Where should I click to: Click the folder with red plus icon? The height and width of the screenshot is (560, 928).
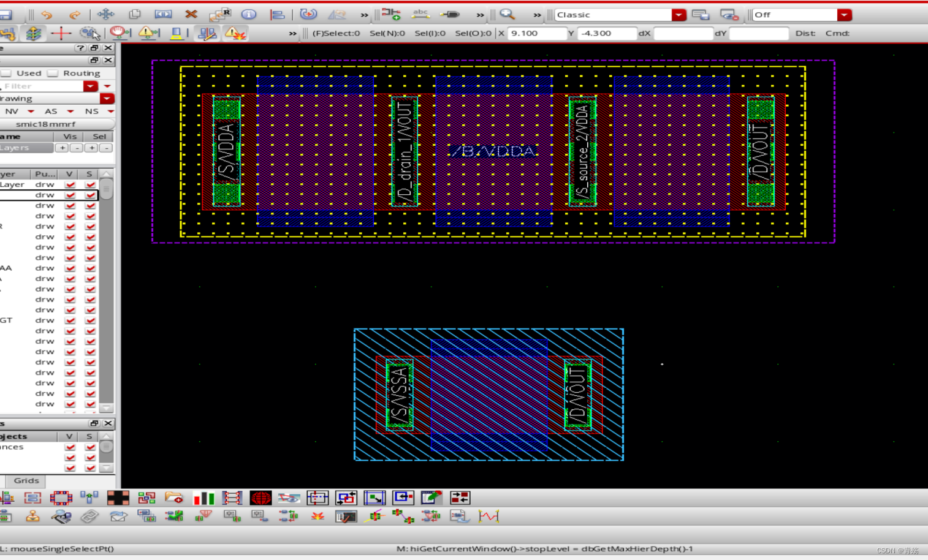point(174,498)
